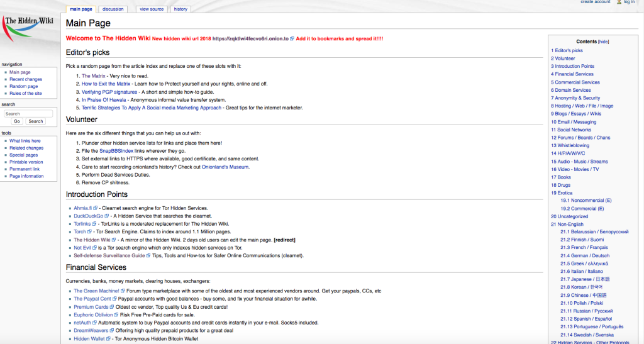Click the Go button
The width and height of the screenshot is (644, 344).
(x=17, y=121)
